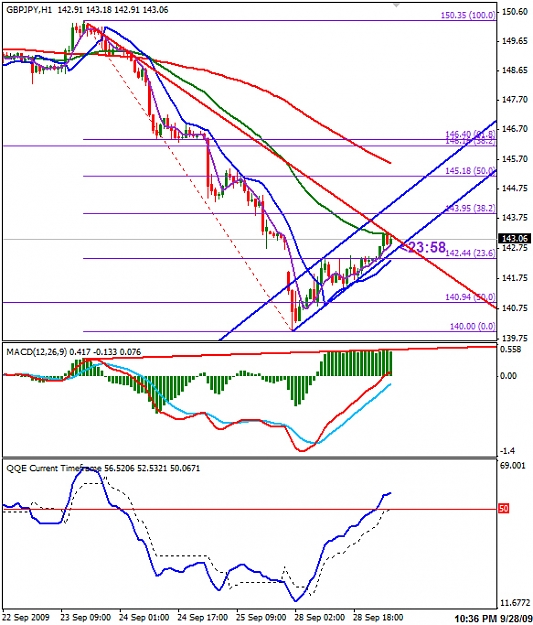Viewport: 533px width, 625px height.
Task: Click the 24 Sep 17:00 time label
Action: (203, 617)
